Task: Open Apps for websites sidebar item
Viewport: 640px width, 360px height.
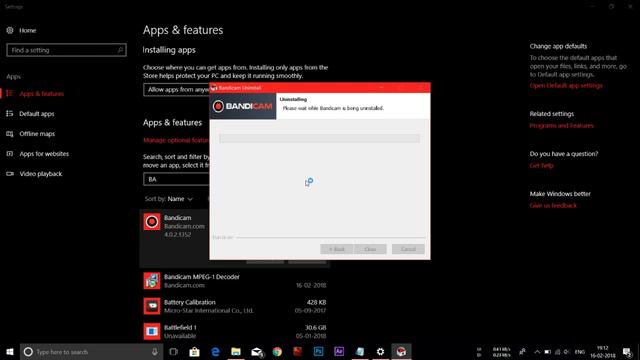Action: point(44,153)
